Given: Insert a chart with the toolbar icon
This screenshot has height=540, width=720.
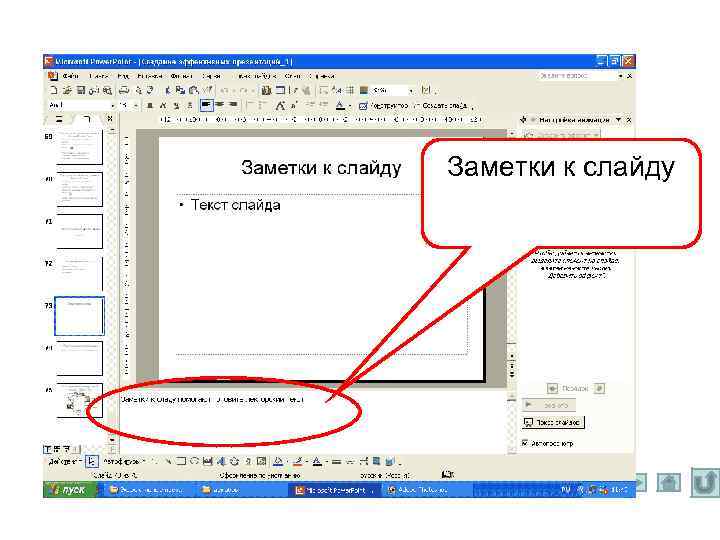Looking at the screenshot, I should click(266, 90).
